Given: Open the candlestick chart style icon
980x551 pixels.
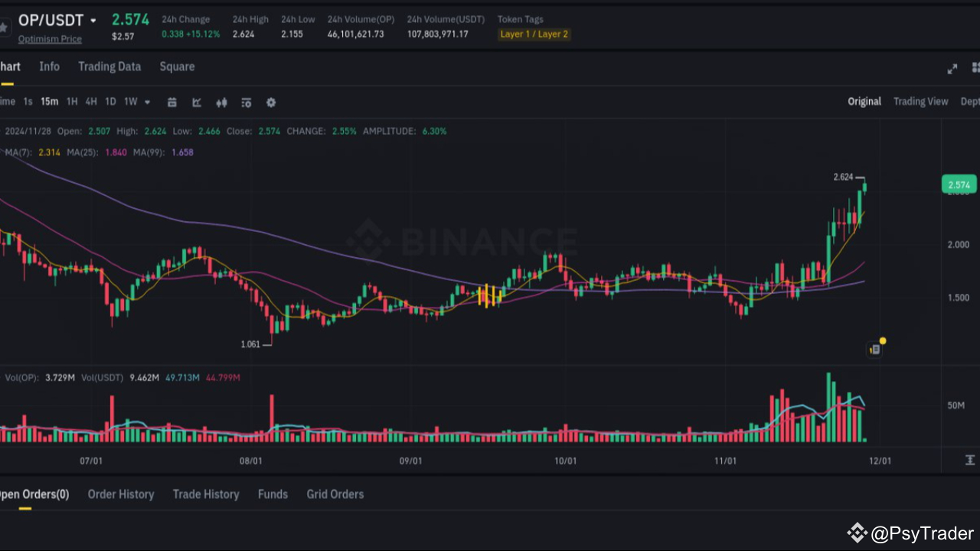Looking at the screenshot, I should [x=221, y=103].
